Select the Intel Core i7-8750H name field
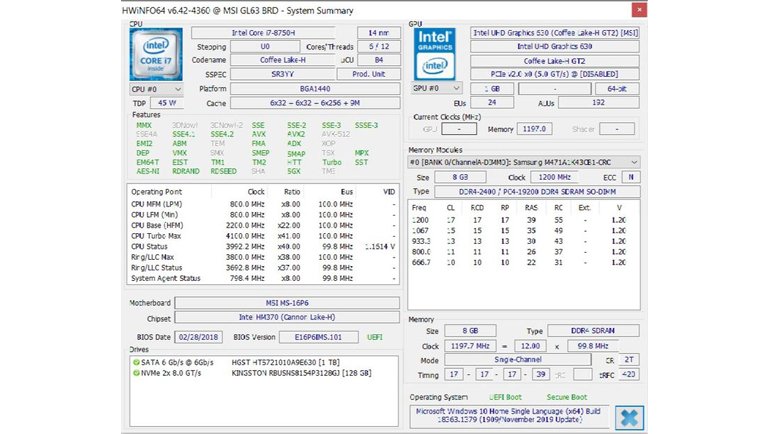Viewport: 770px width, 434px height. click(263, 33)
